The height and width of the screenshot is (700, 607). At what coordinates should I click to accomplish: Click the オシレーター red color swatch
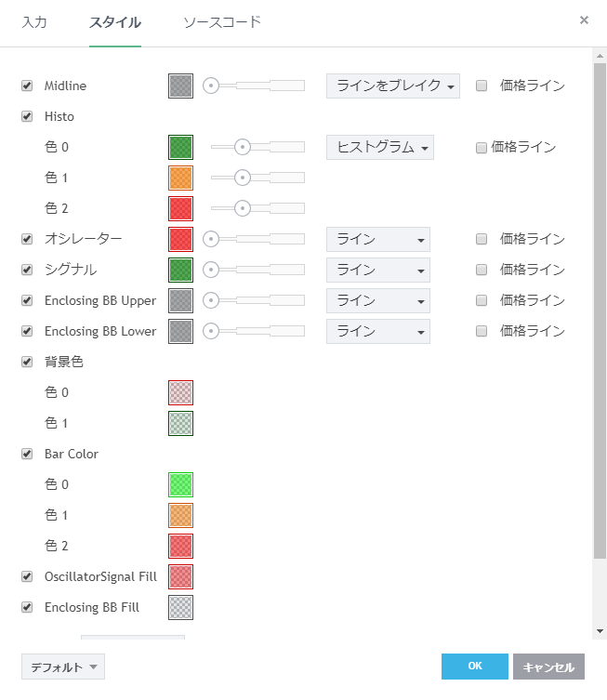[x=180, y=239]
